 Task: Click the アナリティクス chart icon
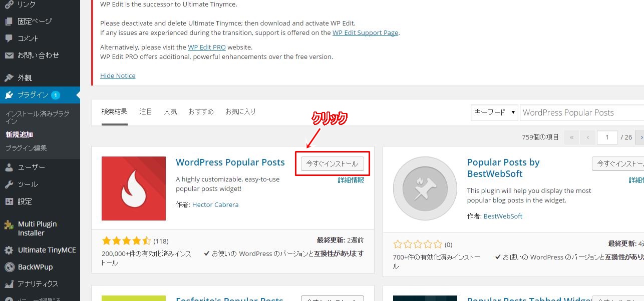(x=9, y=284)
